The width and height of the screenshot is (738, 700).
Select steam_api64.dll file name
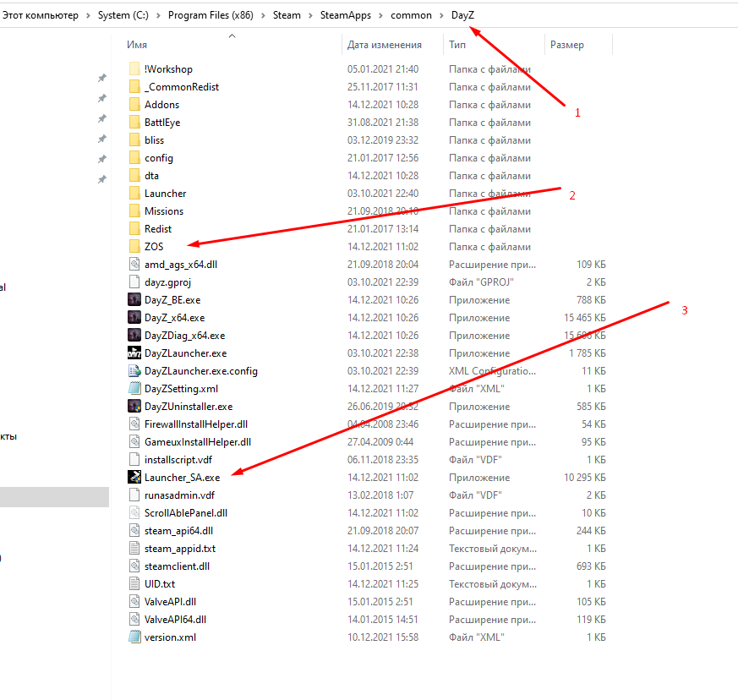[x=179, y=531]
